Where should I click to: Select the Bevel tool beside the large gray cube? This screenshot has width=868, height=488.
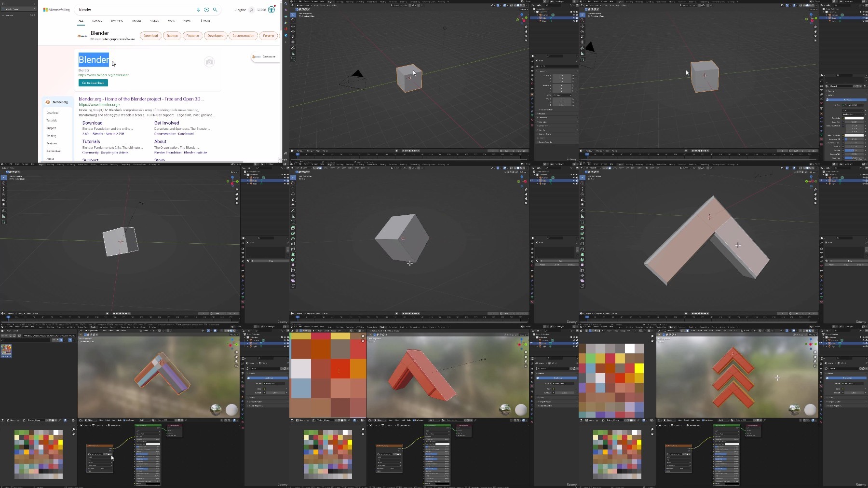pyautogui.click(x=293, y=238)
